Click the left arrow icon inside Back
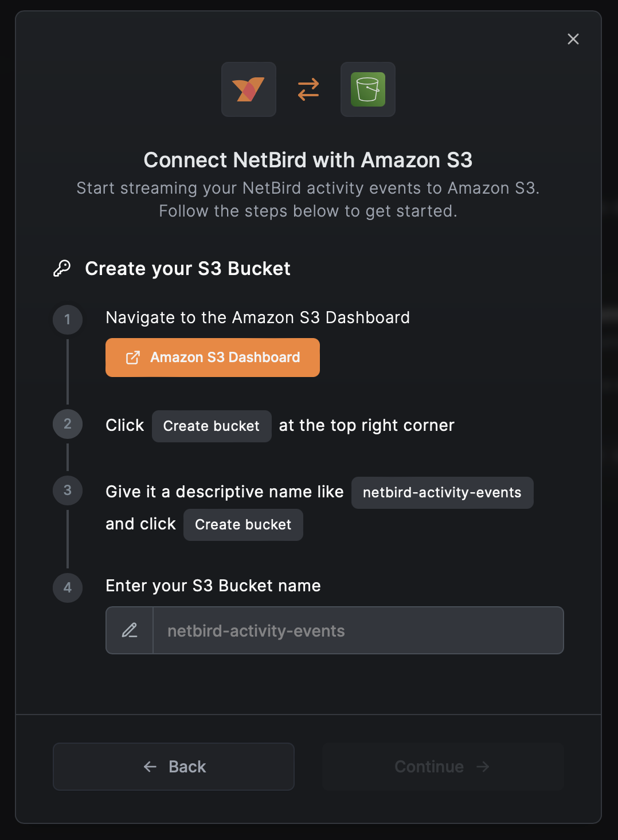 coord(149,767)
